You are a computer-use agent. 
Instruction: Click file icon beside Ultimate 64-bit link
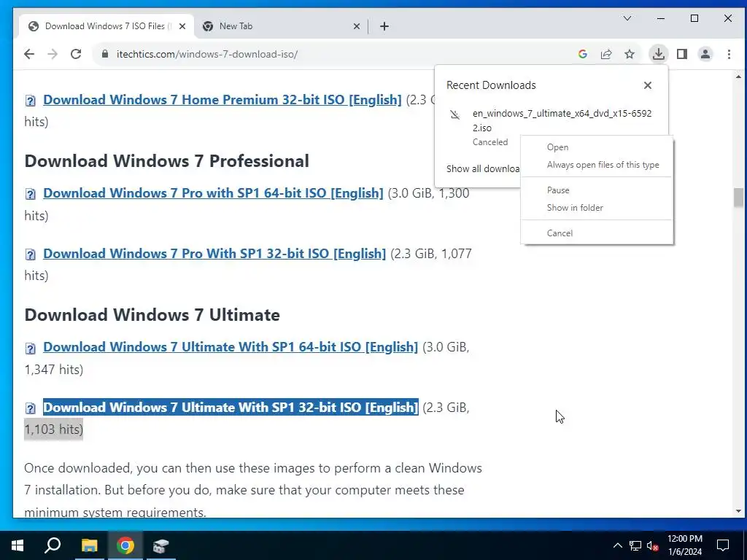31,349
